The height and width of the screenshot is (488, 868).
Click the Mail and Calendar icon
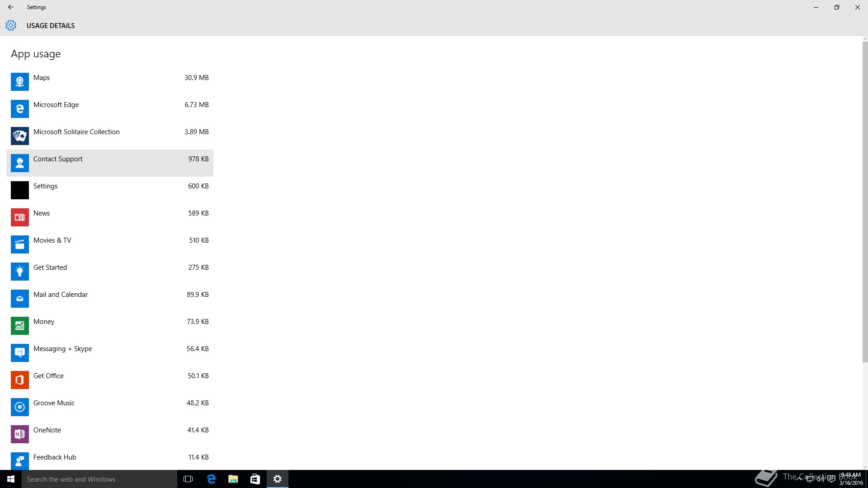coord(20,299)
